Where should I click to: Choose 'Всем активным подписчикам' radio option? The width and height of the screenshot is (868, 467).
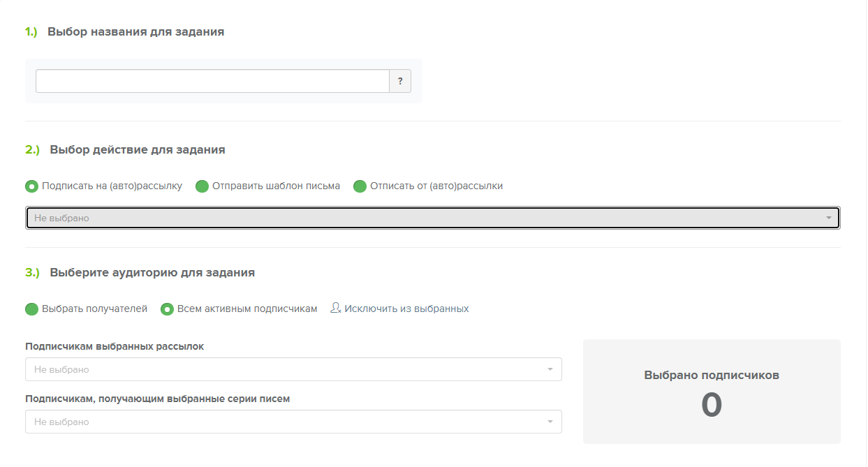[x=167, y=309]
